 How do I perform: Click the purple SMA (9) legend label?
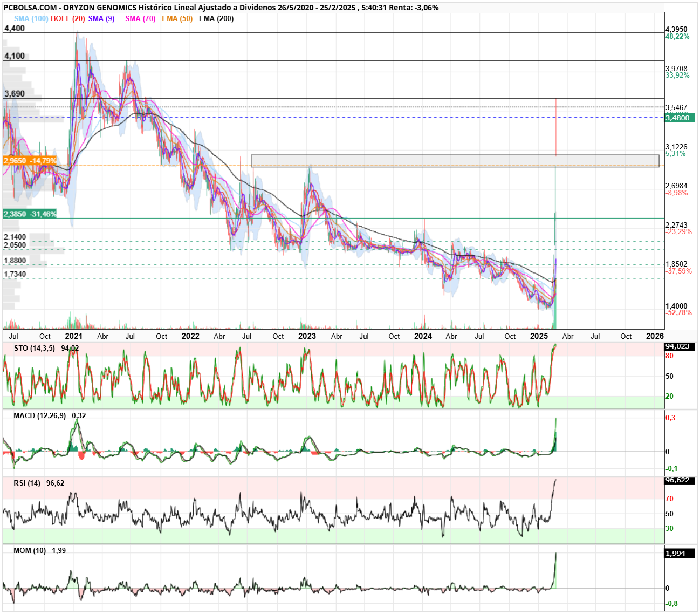(x=101, y=18)
